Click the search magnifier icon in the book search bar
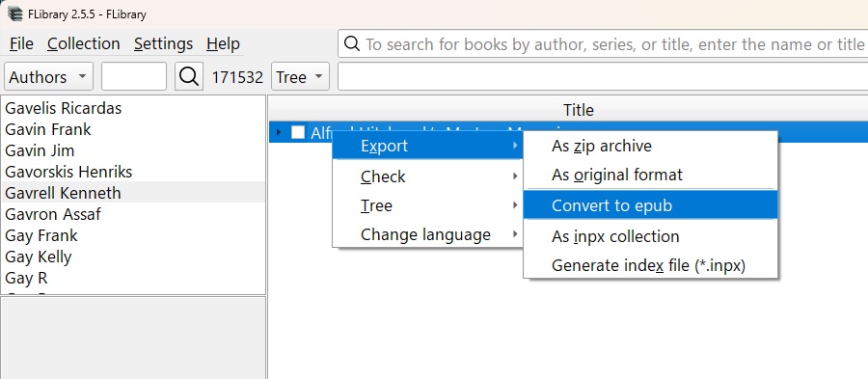Image resolution: width=868 pixels, height=379 pixels. point(351,43)
